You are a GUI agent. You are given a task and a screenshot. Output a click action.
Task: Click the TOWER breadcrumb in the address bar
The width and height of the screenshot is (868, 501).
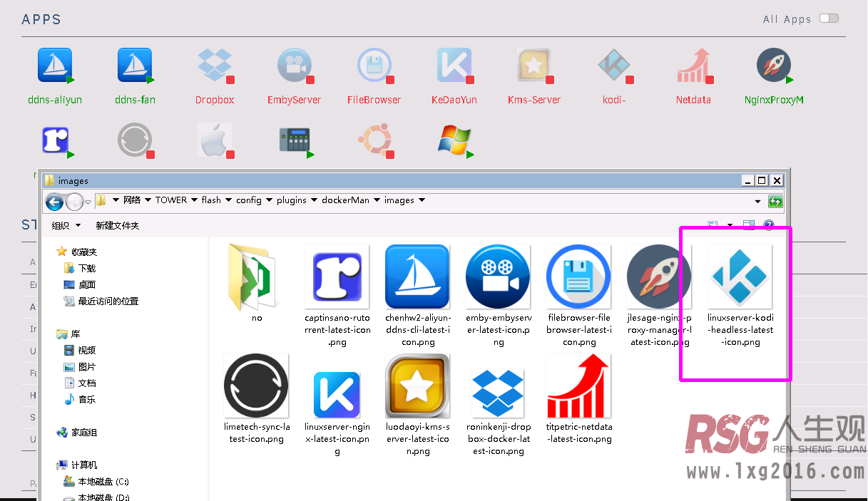click(x=171, y=200)
